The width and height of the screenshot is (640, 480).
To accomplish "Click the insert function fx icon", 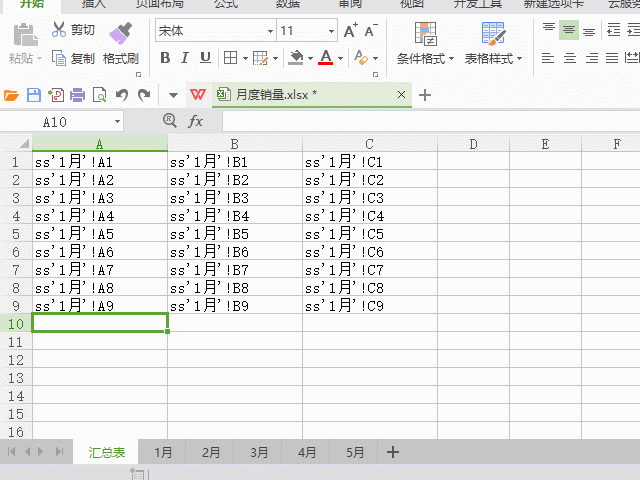I will [x=196, y=121].
